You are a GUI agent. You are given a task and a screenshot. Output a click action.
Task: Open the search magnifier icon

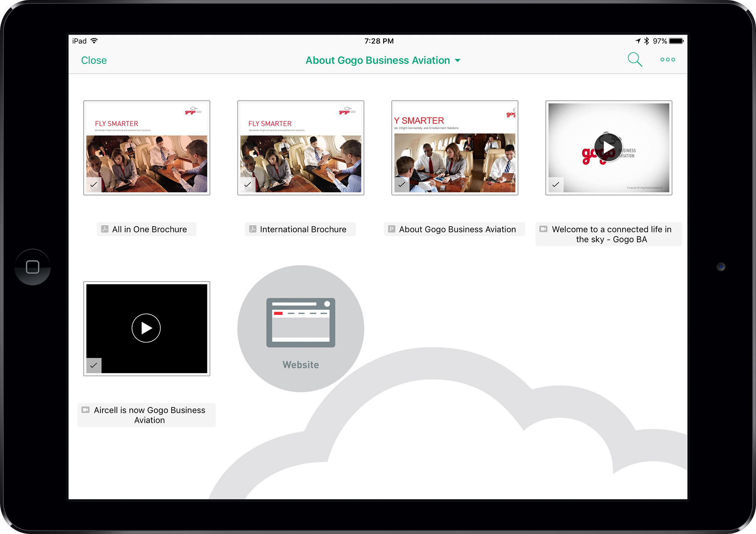click(635, 60)
